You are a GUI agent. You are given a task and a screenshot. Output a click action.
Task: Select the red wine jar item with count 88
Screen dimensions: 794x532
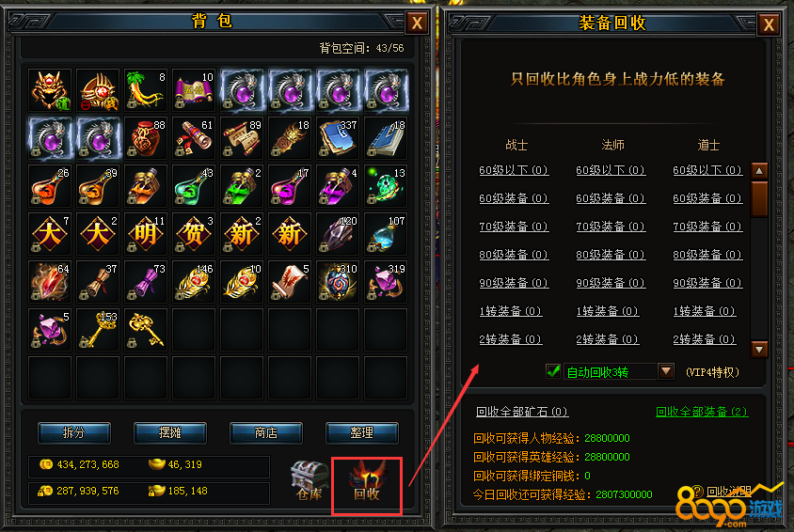click(146, 138)
